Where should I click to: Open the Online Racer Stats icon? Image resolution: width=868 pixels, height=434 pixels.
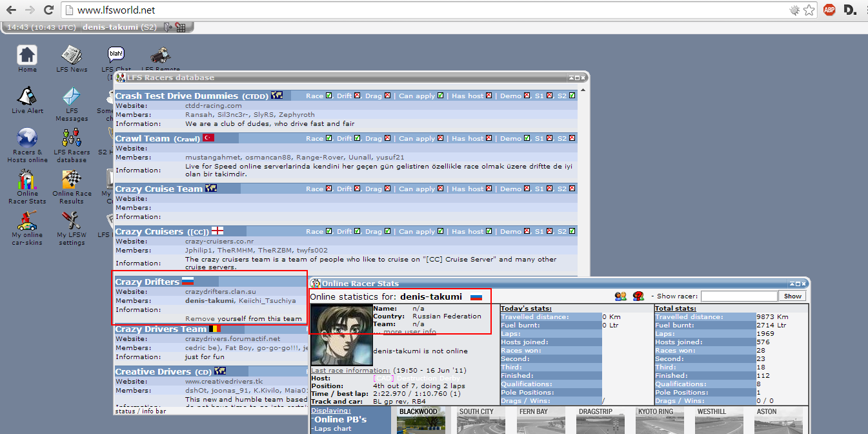(27, 179)
